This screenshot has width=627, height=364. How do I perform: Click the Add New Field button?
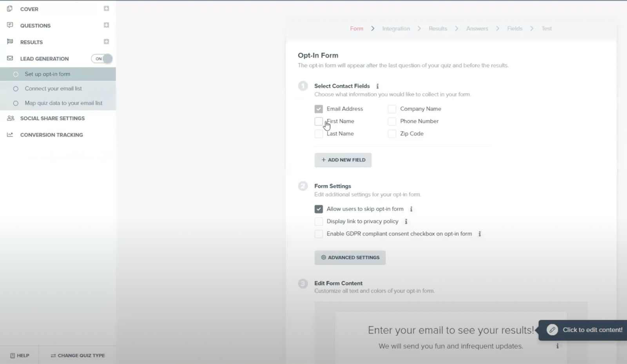click(343, 160)
